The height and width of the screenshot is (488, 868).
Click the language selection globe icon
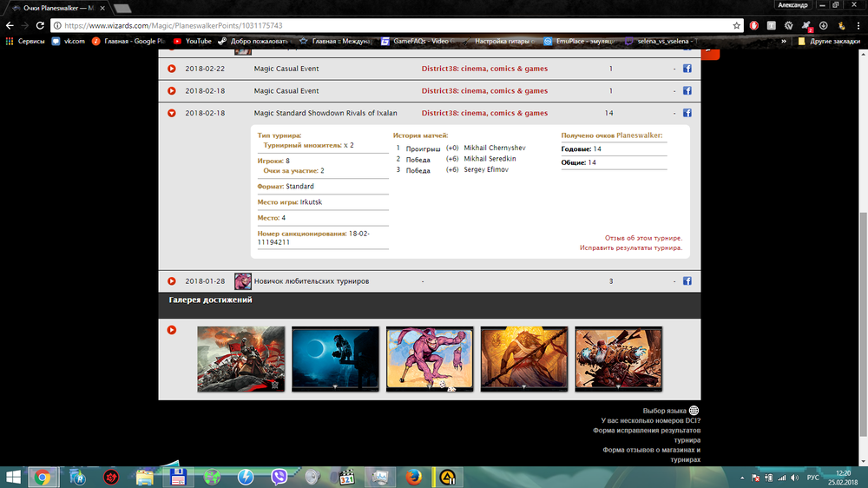(694, 411)
